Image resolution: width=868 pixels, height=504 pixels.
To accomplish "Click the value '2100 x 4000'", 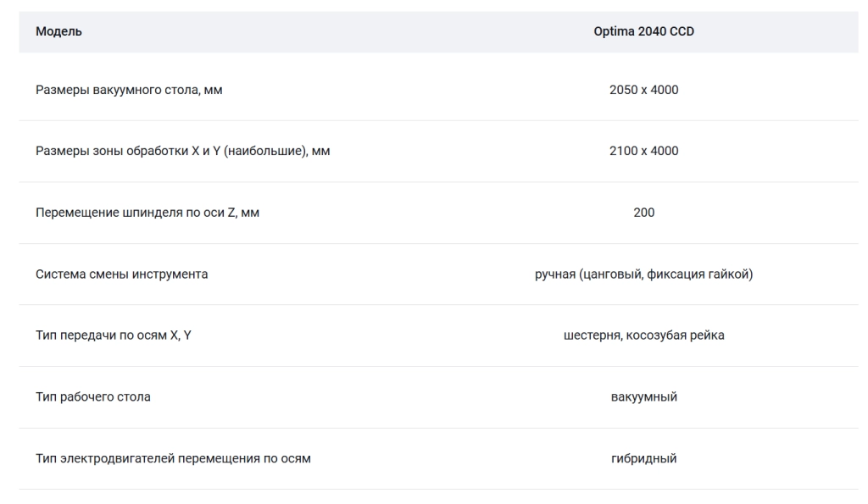I will point(644,151).
